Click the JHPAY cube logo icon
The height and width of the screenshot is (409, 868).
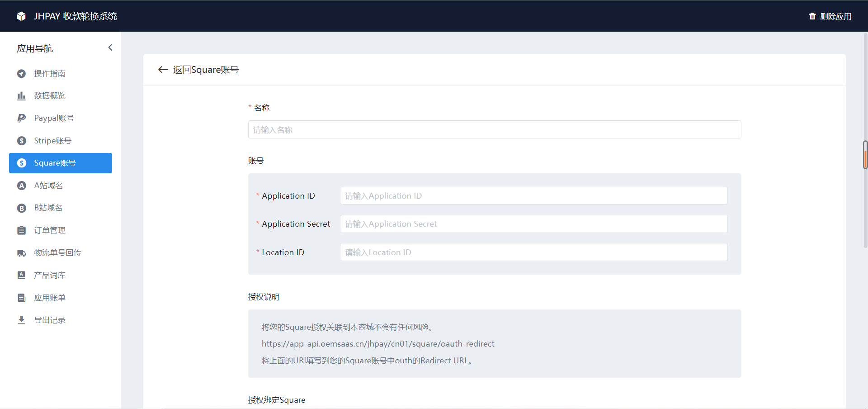tap(21, 16)
